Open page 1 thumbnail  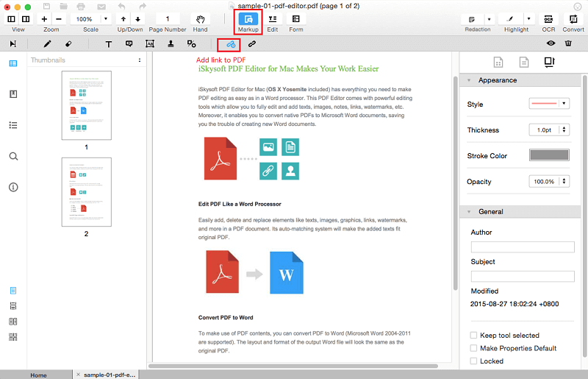coord(87,105)
